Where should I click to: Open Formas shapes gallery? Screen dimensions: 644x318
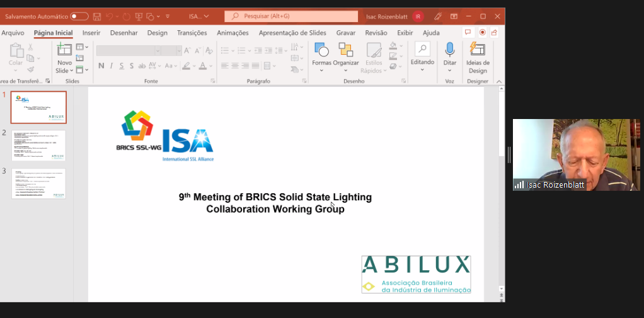(321, 57)
